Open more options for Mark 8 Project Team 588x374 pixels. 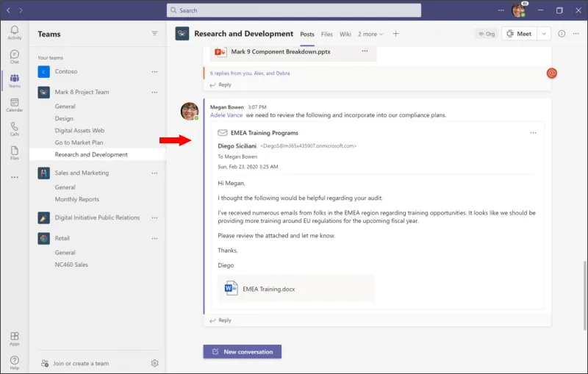[x=154, y=92]
